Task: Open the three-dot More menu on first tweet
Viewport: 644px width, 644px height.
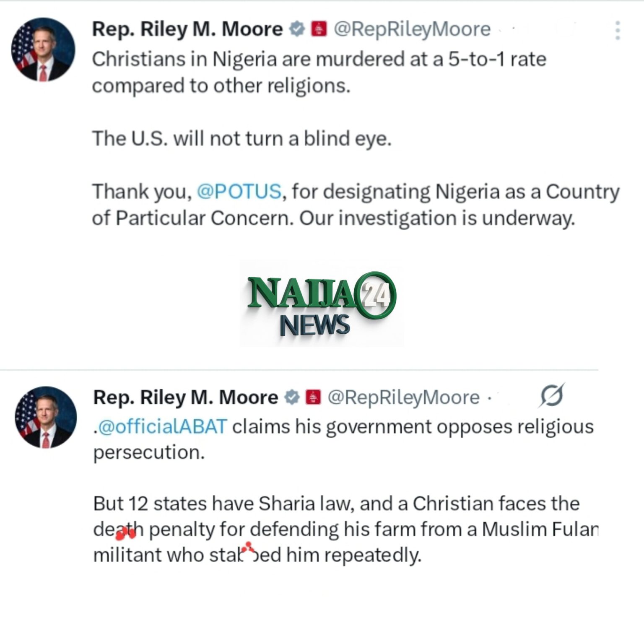Action: [617, 31]
